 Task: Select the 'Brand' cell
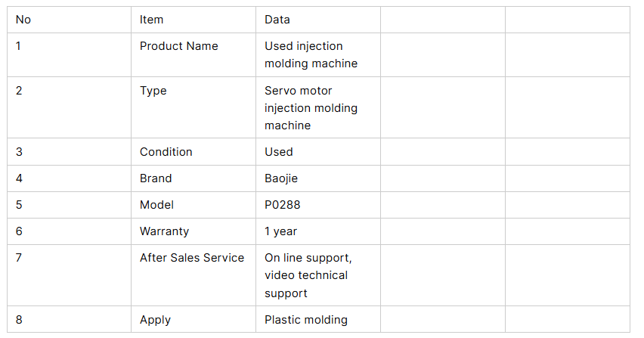point(156,178)
